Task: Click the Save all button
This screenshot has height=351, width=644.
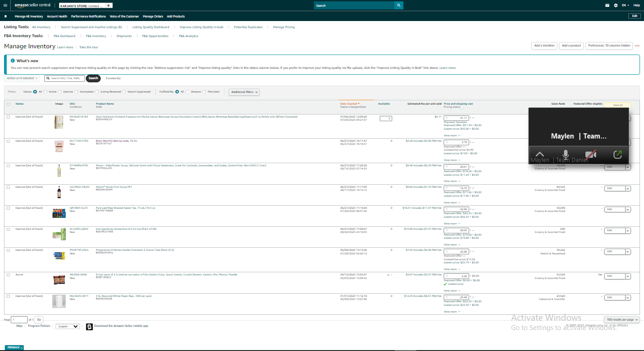Action: (618, 105)
